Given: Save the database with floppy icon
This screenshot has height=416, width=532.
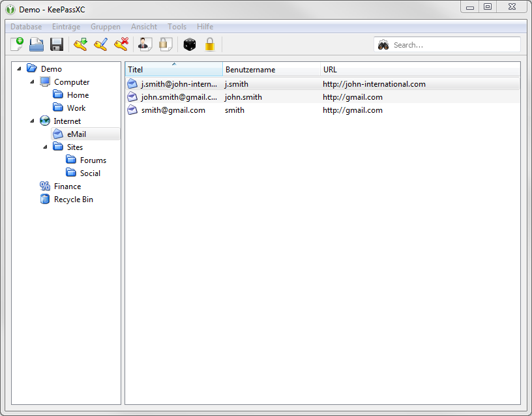Looking at the screenshot, I should 57,44.
